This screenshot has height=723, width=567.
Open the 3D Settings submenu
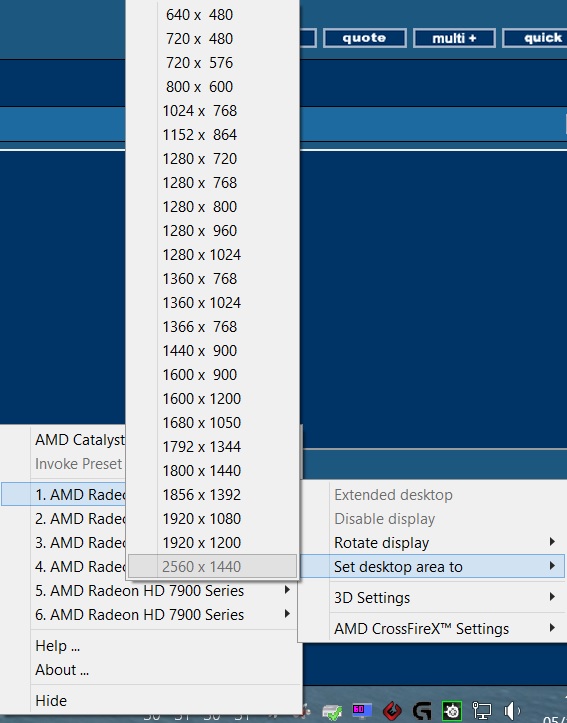click(432, 598)
